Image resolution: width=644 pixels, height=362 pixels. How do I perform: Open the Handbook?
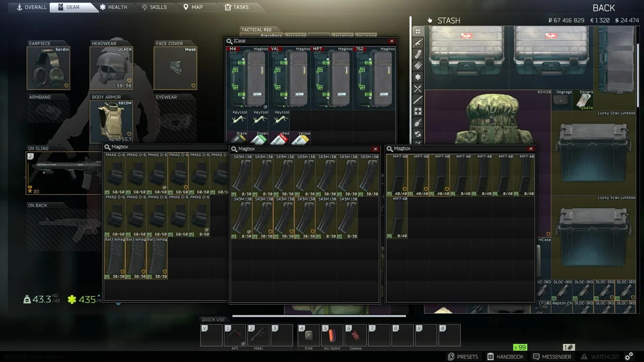[x=505, y=357]
